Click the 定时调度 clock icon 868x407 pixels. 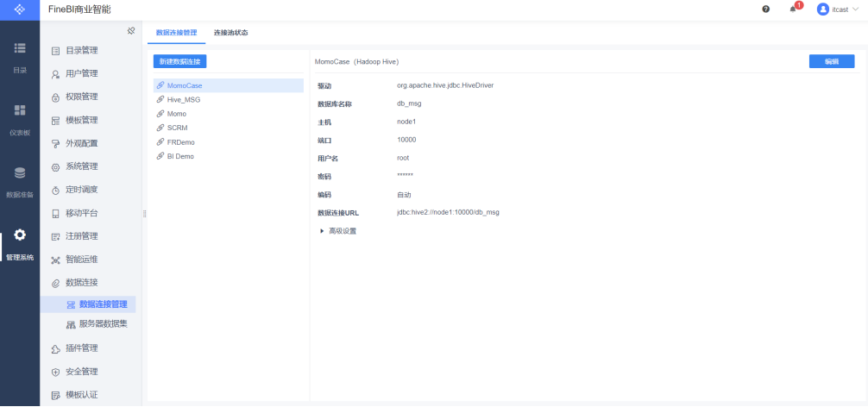55,191
